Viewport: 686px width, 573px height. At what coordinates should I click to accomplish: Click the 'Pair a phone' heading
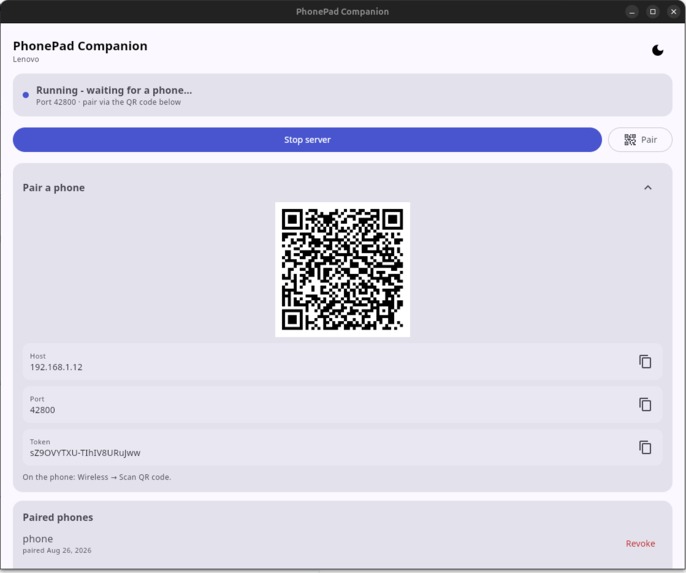[x=54, y=188]
